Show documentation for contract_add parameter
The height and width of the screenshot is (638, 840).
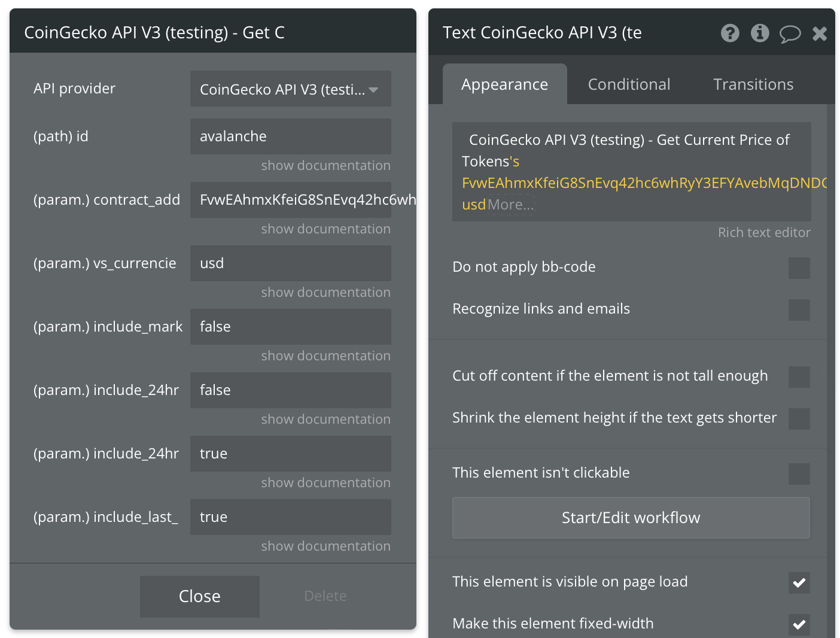point(325,229)
